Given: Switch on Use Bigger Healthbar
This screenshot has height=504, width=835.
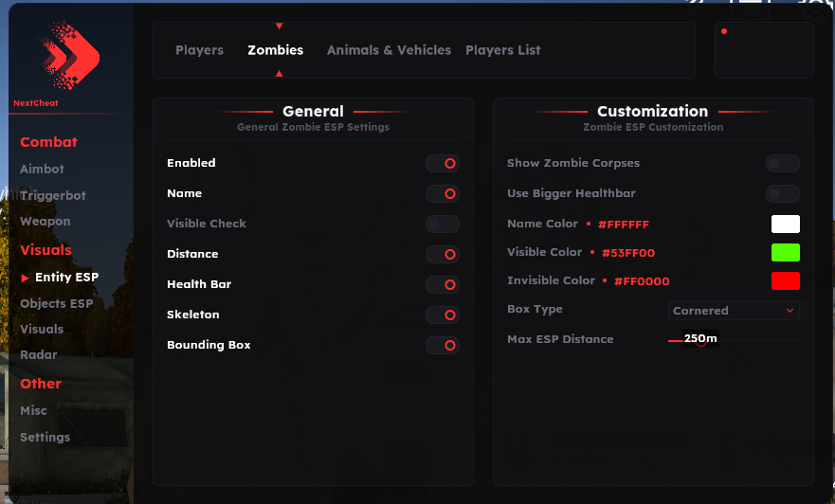Looking at the screenshot, I should [x=782, y=193].
